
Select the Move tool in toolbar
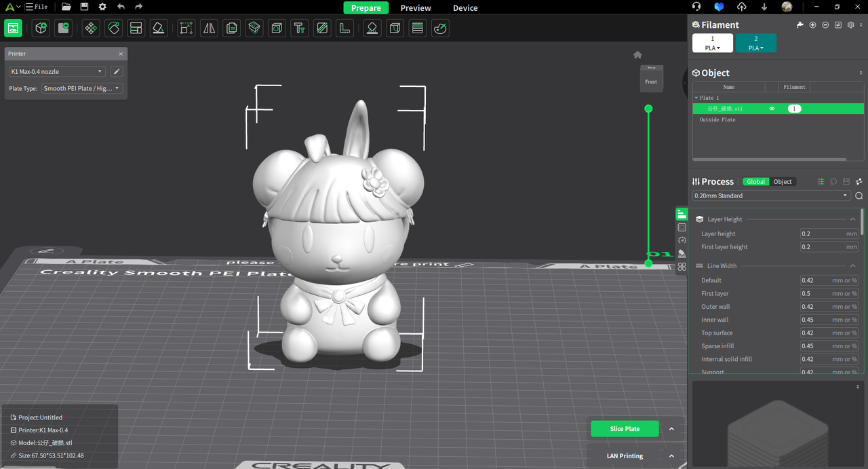coord(91,29)
